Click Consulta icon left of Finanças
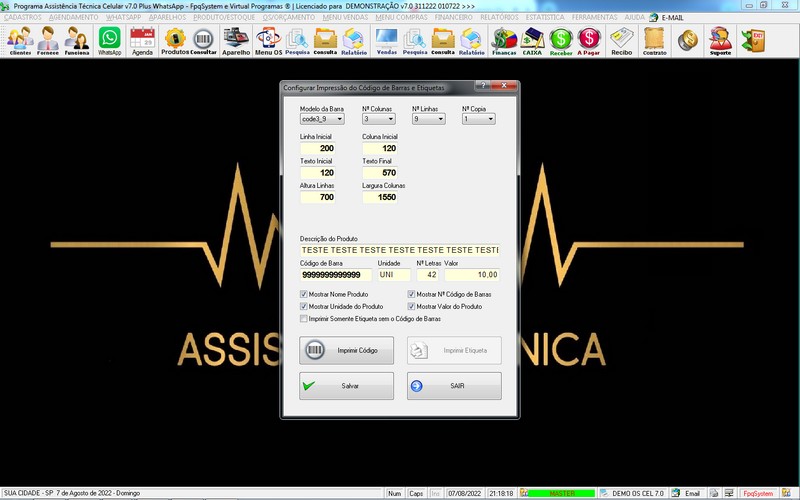Viewport: 800px width, 500px height. [x=443, y=41]
